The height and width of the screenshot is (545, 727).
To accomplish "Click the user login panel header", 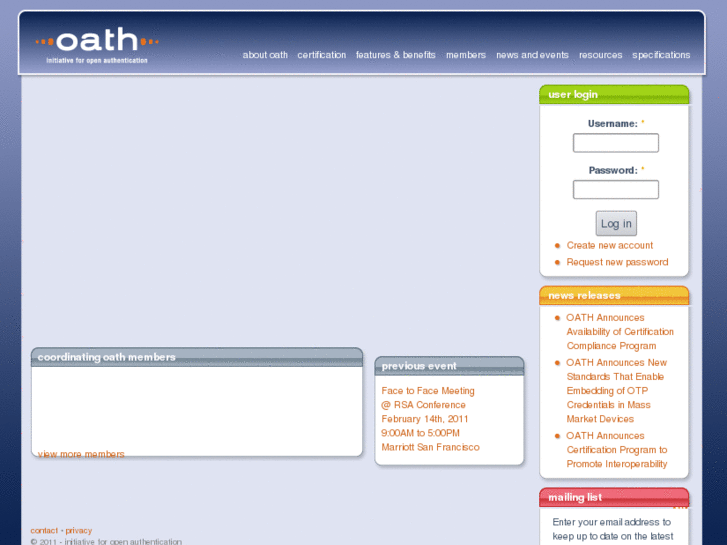I will (x=614, y=95).
